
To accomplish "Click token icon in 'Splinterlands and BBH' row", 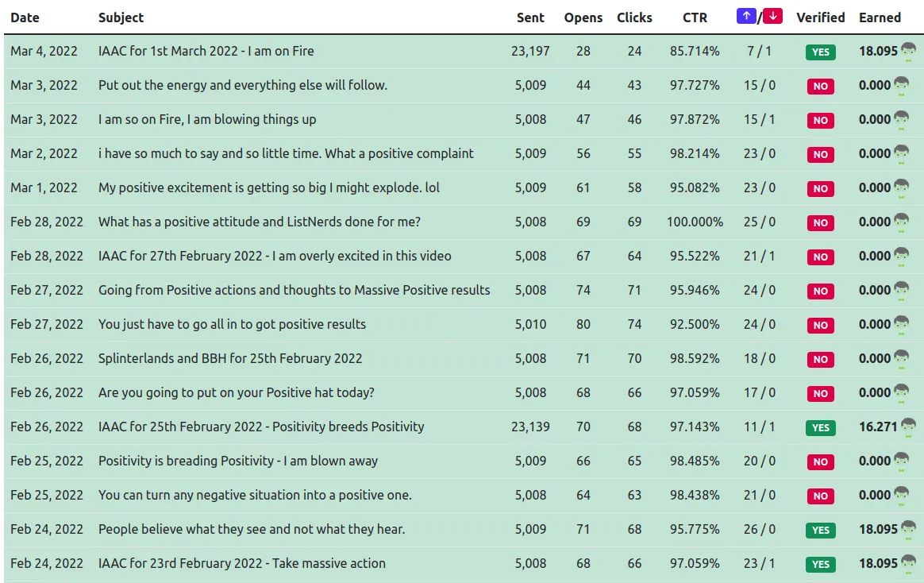I will (901, 359).
